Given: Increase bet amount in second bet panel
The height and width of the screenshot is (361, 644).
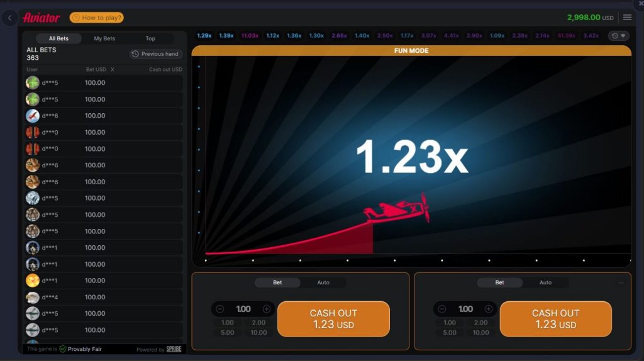Looking at the screenshot, I should point(488,309).
